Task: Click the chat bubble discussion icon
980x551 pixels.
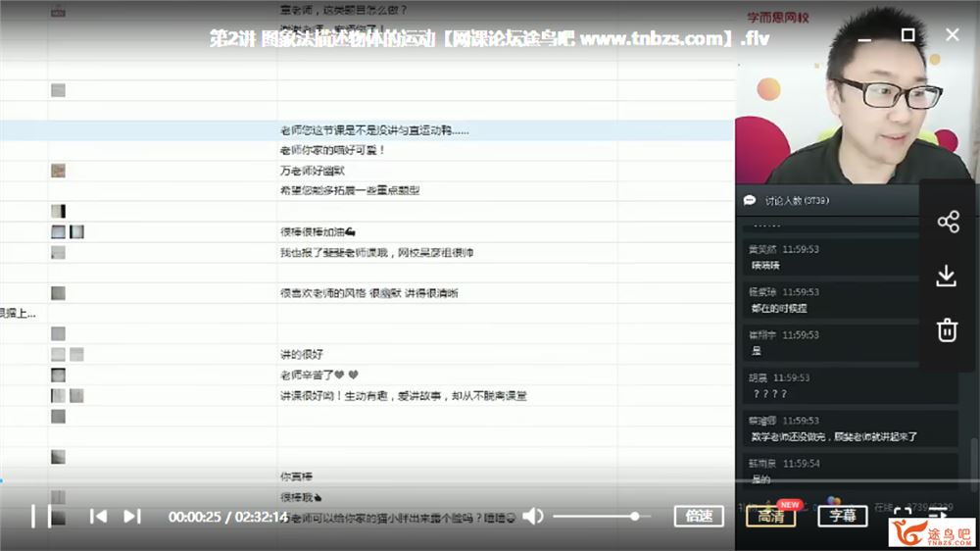Action: [750, 200]
